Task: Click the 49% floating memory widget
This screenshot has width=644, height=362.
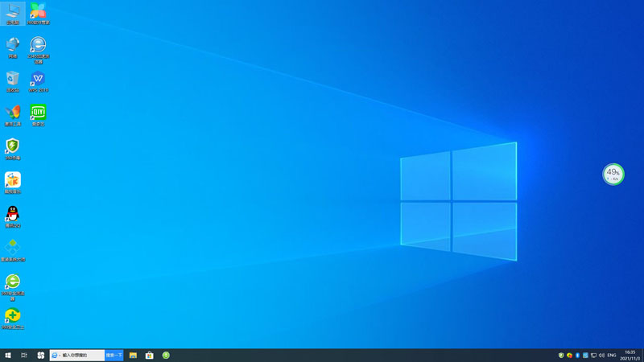Action: pyautogui.click(x=613, y=174)
